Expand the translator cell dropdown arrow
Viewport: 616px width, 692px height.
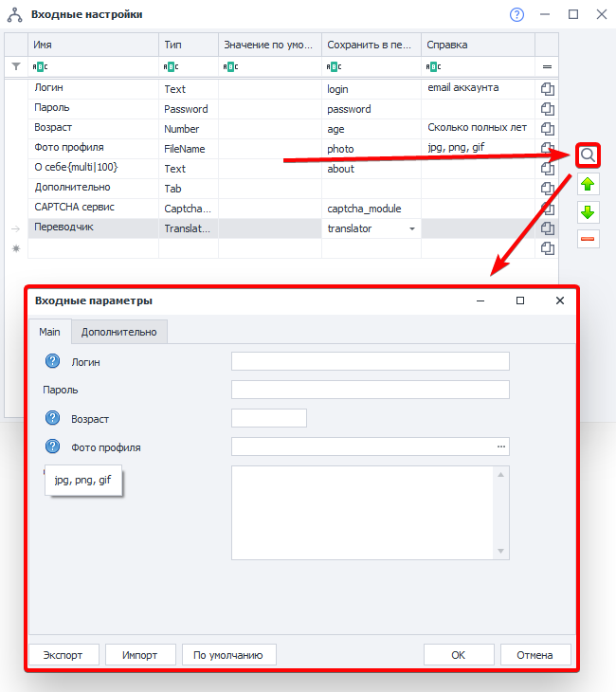tap(411, 229)
